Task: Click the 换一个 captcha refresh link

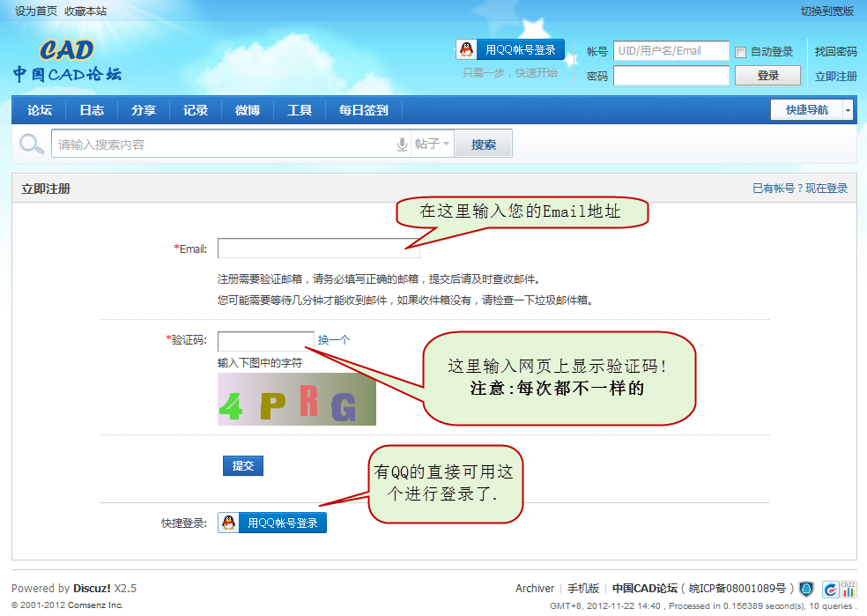Action: [x=334, y=339]
